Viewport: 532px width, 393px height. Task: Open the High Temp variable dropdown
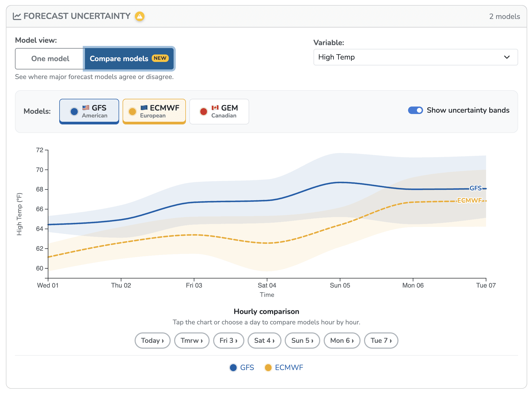coord(416,57)
